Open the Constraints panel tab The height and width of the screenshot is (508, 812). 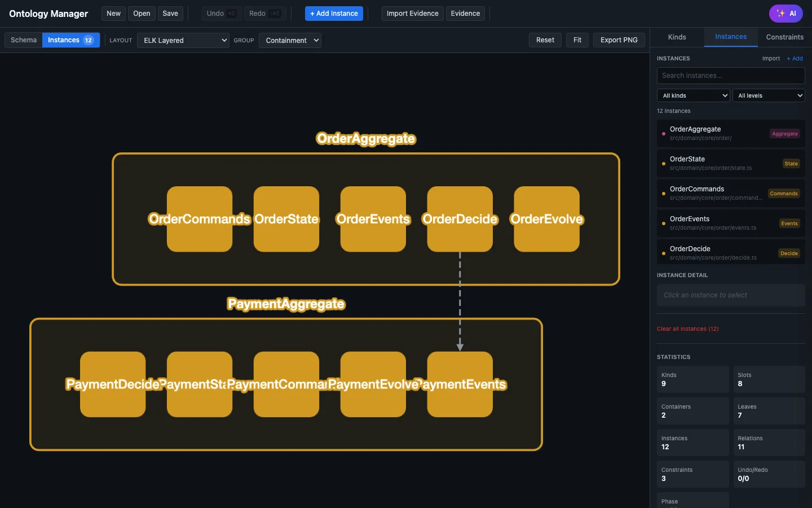point(784,37)
